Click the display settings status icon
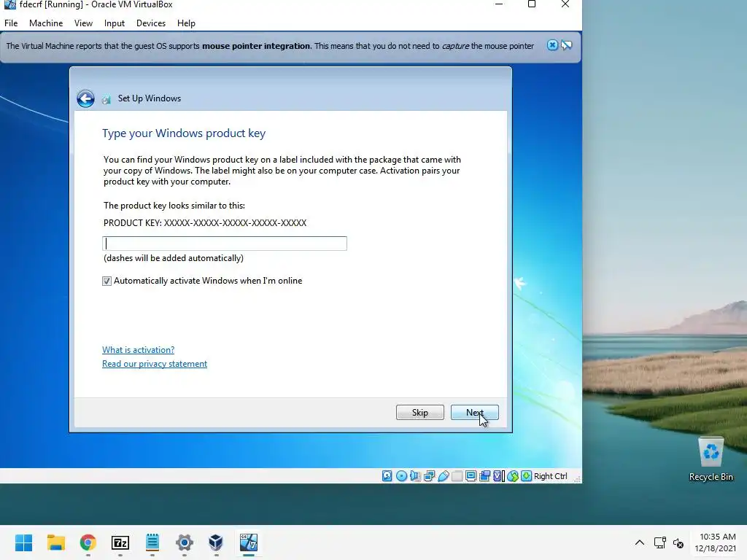This screenshot has width=747, height=560. click(x=471, y=475)
